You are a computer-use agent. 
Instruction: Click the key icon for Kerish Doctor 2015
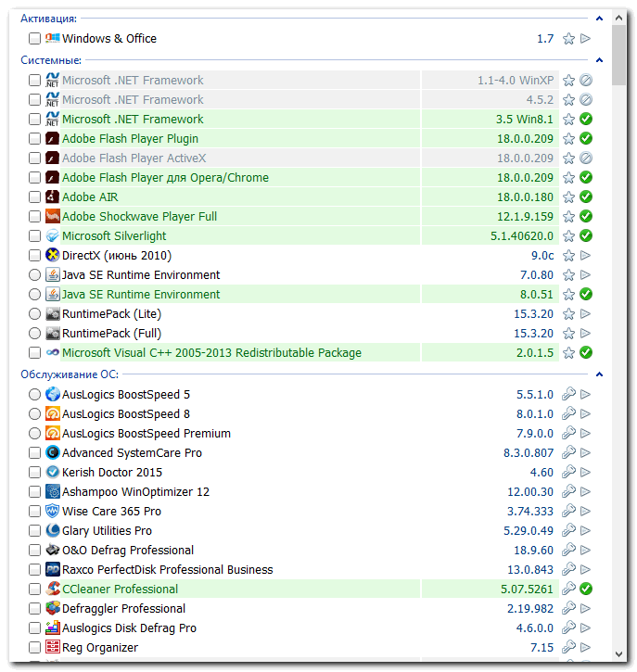(x=568, y=473)
